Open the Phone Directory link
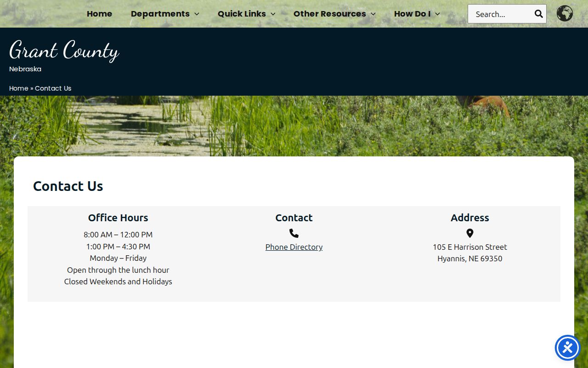Viewport: 588px width, 368px height. click(294, 247)
